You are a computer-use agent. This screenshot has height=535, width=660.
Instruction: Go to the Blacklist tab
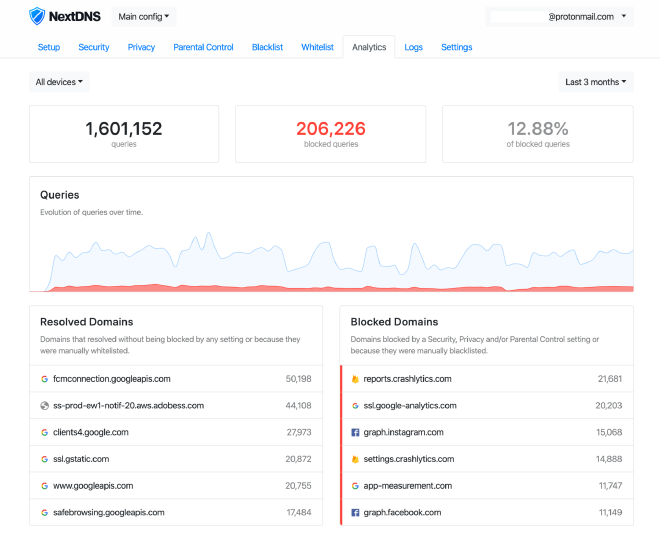[x=268, y=47]
